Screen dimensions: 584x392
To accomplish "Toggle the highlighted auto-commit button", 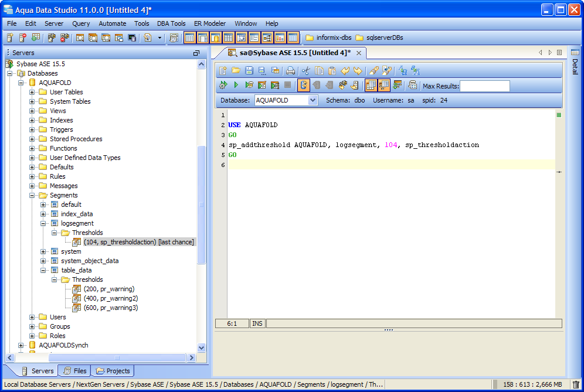I will pyautogui.click(x=304, y=85).
